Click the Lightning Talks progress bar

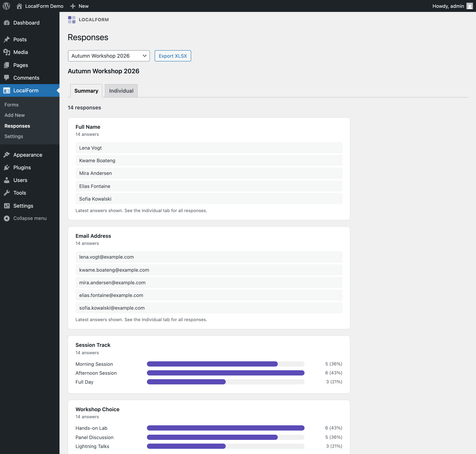click(x=225, y=446)
